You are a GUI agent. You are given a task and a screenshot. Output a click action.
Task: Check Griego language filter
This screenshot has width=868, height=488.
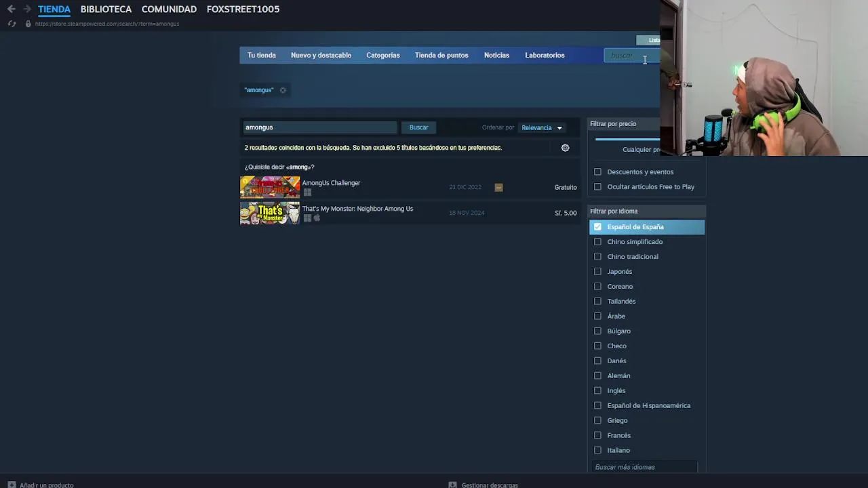click(x=597, y=421)
